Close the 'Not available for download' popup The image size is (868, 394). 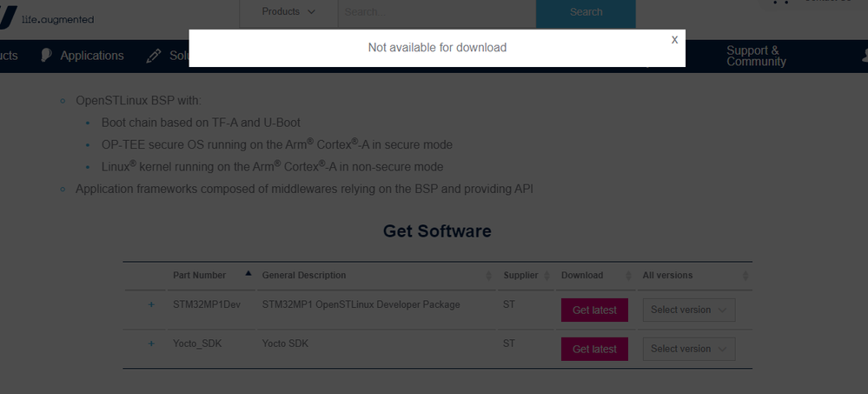point(674,40)
